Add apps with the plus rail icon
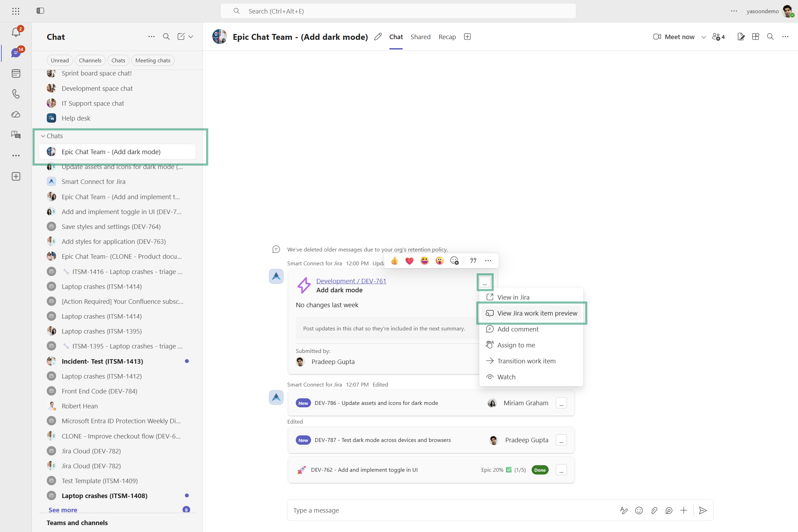The image size is (798, 532). (16, 176)
